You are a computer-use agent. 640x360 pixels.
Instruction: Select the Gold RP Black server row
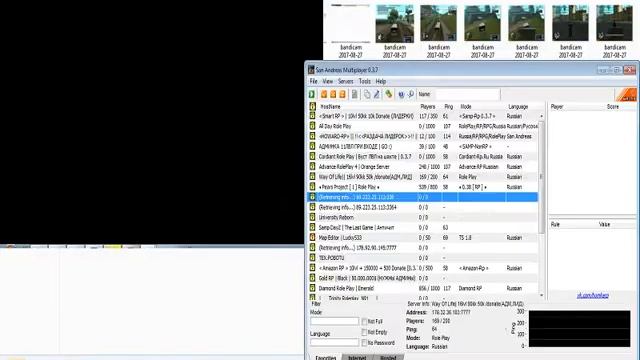(422, 278)
